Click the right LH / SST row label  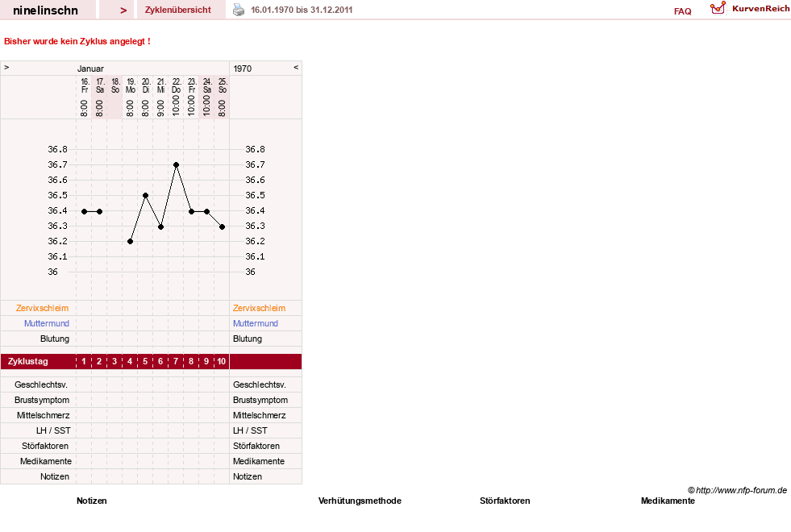pos(250,430)
